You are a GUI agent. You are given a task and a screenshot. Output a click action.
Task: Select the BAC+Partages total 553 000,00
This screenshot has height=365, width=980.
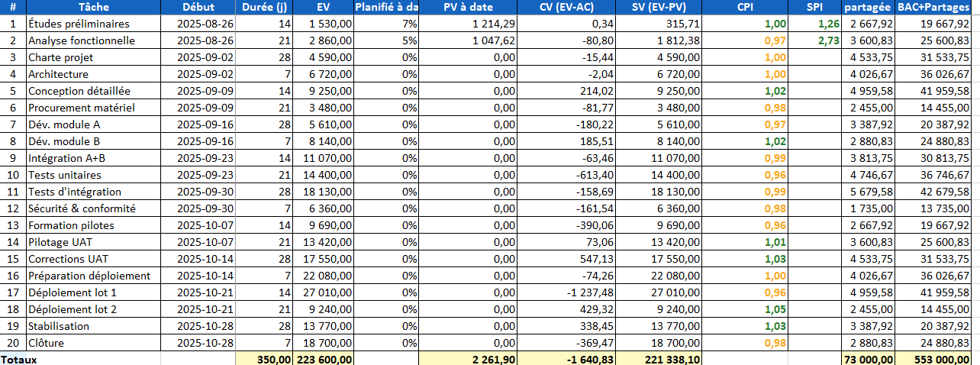pyautogui.click(x=942, y=359)
